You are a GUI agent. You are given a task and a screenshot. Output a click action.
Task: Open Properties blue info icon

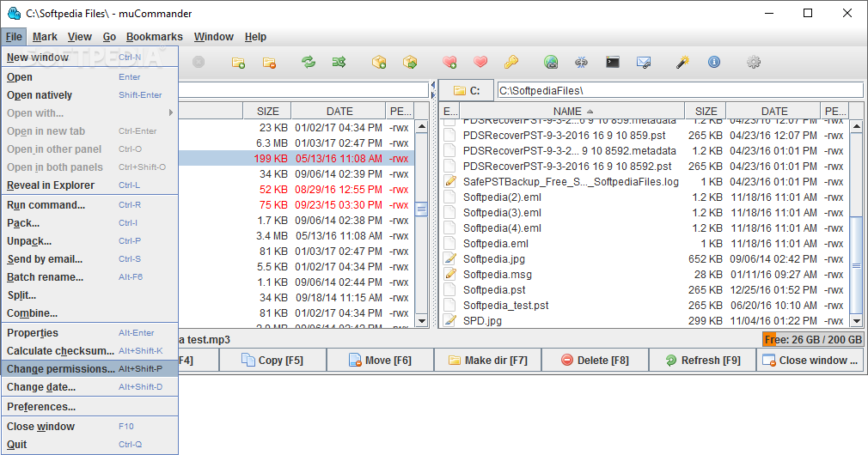click(x=714, y=62)
